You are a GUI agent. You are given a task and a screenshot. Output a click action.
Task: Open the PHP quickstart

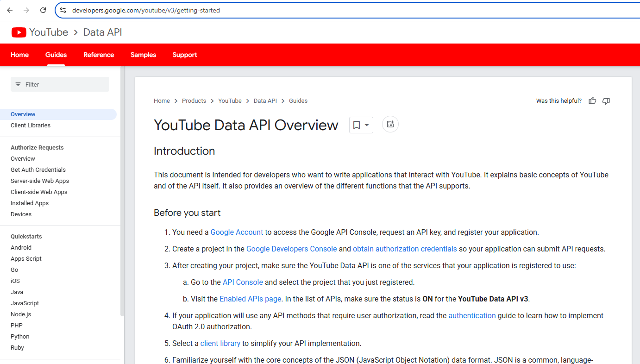17,326
